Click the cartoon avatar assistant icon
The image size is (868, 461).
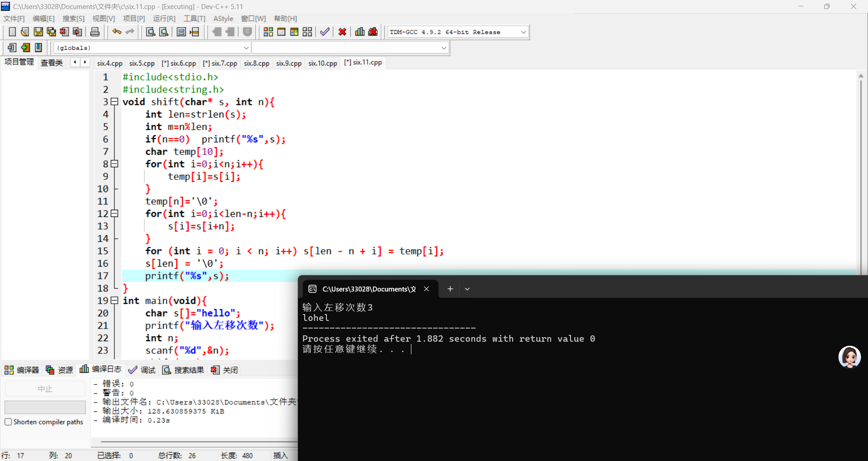click(849, 357)
